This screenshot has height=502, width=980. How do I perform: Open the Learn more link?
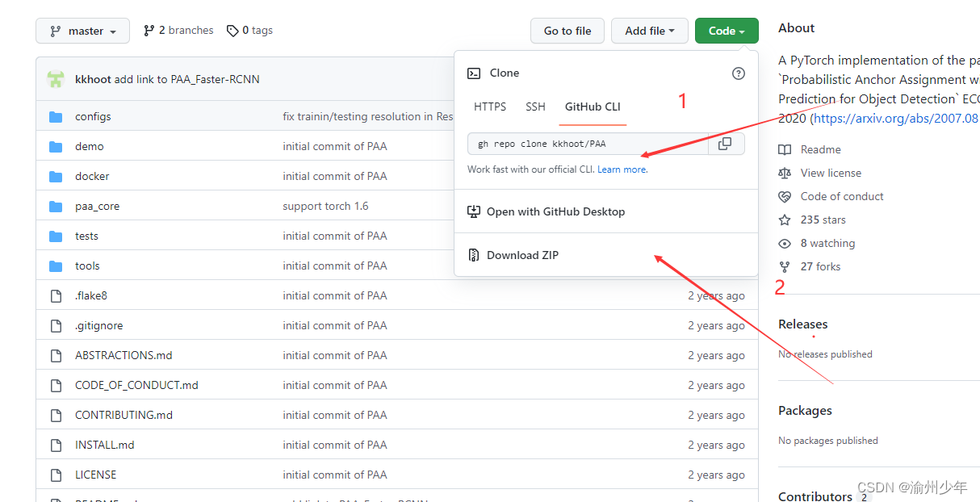622,169
